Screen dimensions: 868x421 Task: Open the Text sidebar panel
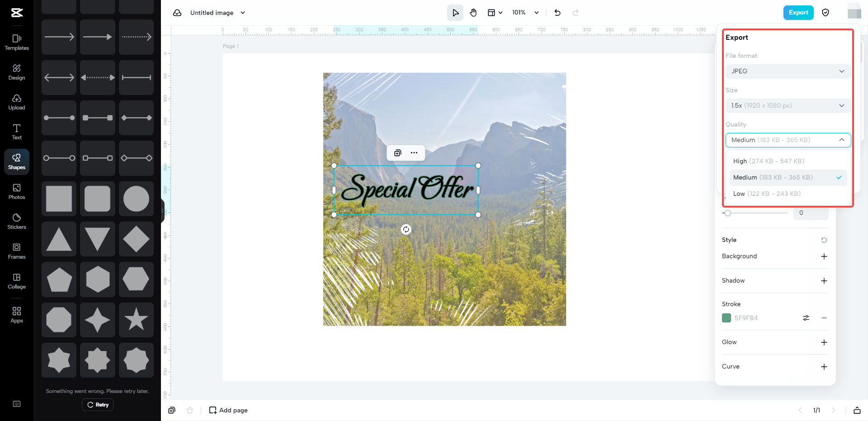pos(17,132)
